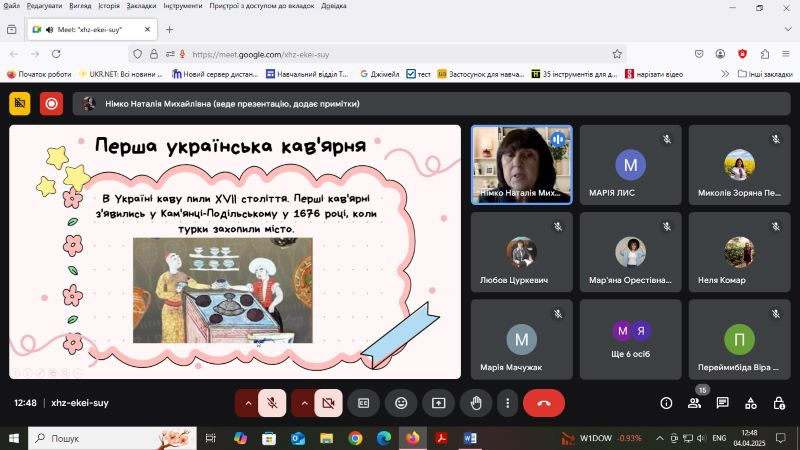This screenshot has width=800, height=450.
Task: Go back to previous page
Action: coord(14,54)
